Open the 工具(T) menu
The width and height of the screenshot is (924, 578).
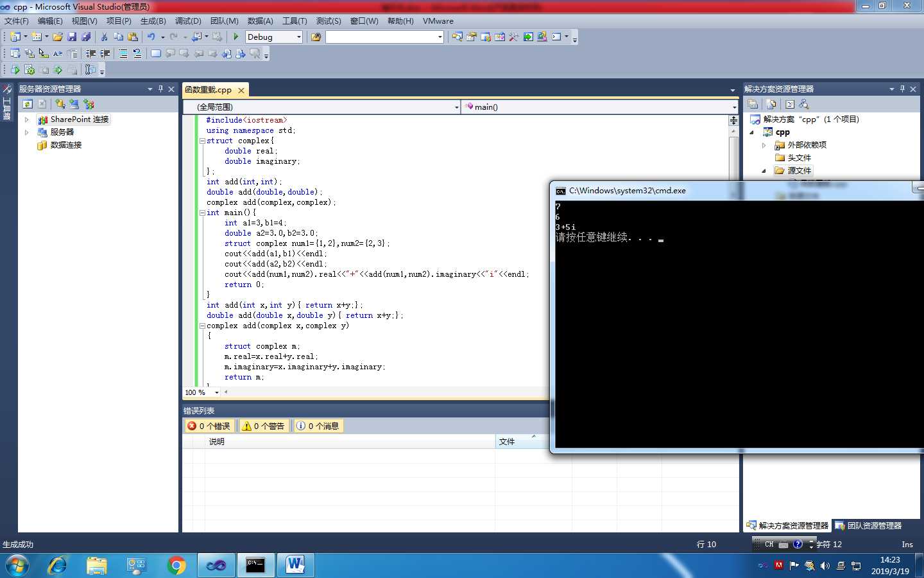(x=295, y=21)
